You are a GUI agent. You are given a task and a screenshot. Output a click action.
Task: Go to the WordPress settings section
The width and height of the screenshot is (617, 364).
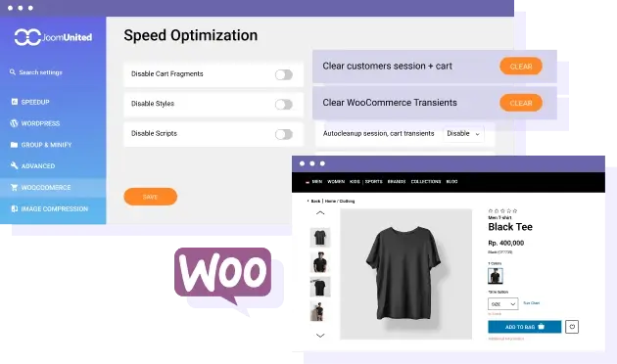(40, 123)
